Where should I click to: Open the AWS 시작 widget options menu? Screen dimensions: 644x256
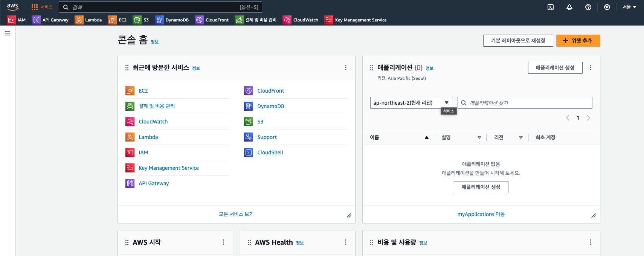[223, 242]
